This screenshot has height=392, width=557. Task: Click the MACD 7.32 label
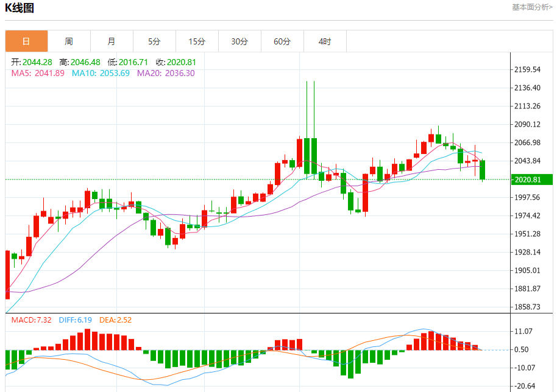[x=31, y=320]
